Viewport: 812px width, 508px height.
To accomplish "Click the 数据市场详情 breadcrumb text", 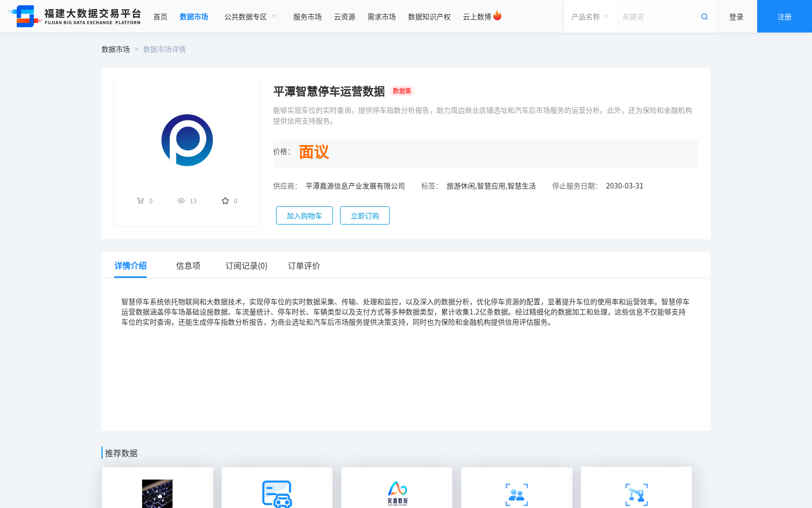I will [x=164, y=49].
